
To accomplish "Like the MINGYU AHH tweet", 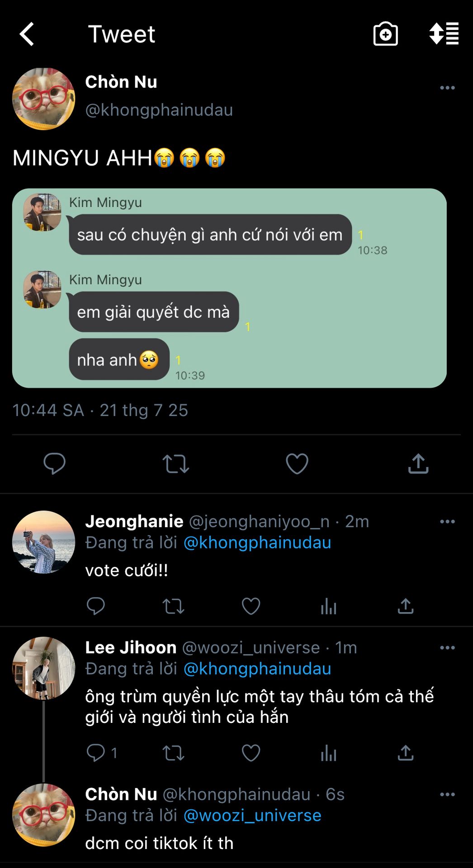I will (297, 463).
